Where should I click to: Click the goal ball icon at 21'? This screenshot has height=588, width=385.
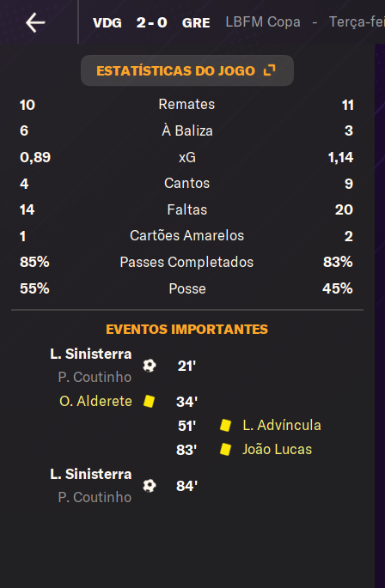pyautogui.click(x=150, y=366)
